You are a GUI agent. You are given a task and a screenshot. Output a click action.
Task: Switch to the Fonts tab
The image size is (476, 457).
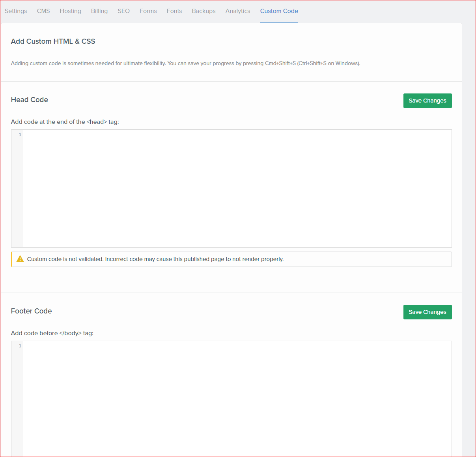(174, 11)
